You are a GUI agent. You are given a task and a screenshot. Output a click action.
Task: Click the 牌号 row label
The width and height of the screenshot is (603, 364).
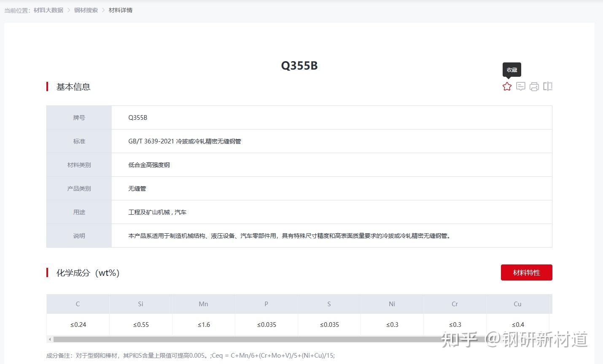(79, 117)
